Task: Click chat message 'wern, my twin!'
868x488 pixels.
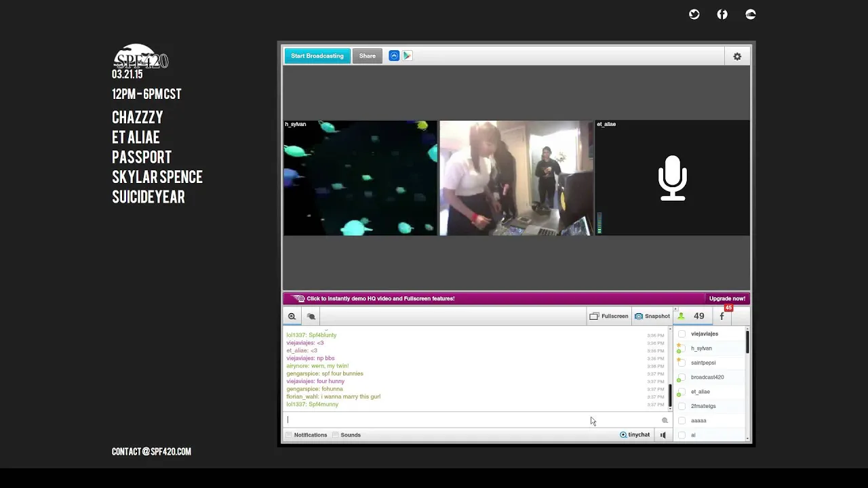Action: pyautogui.click(x=330, y=366)
